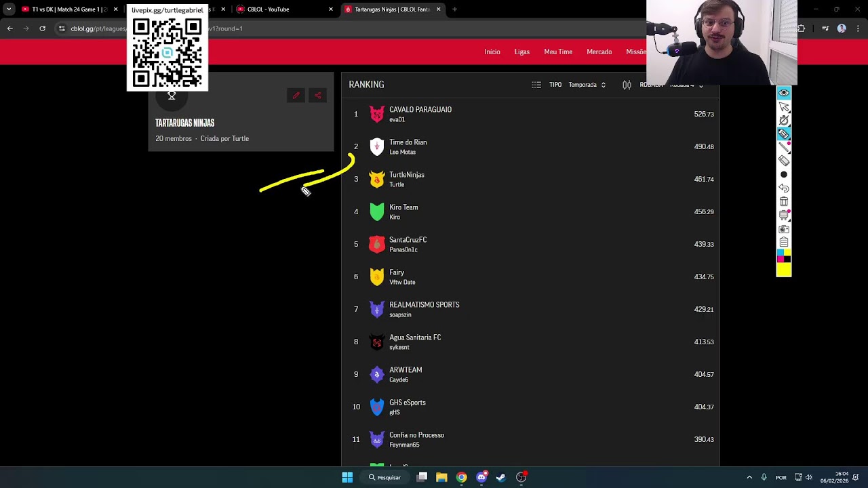Viewport: 868px width, 488px height.
Task: Clear annotations with the trash icon
Action: tap(783, 201)
